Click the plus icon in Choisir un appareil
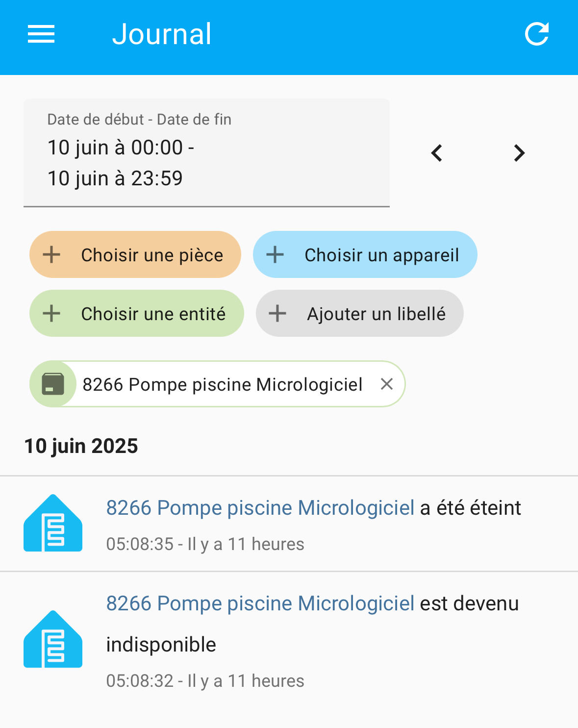 [275, 254]
